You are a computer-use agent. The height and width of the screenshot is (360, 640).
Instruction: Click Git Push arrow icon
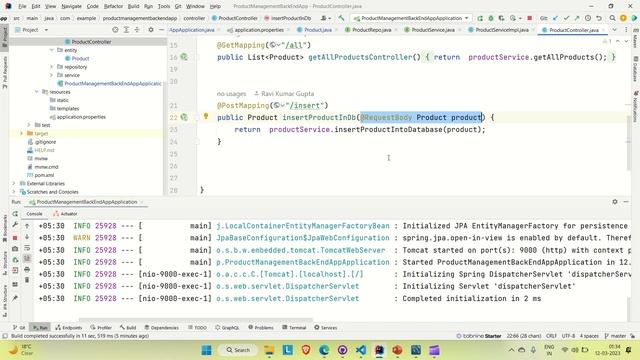[x=577, y=18]
